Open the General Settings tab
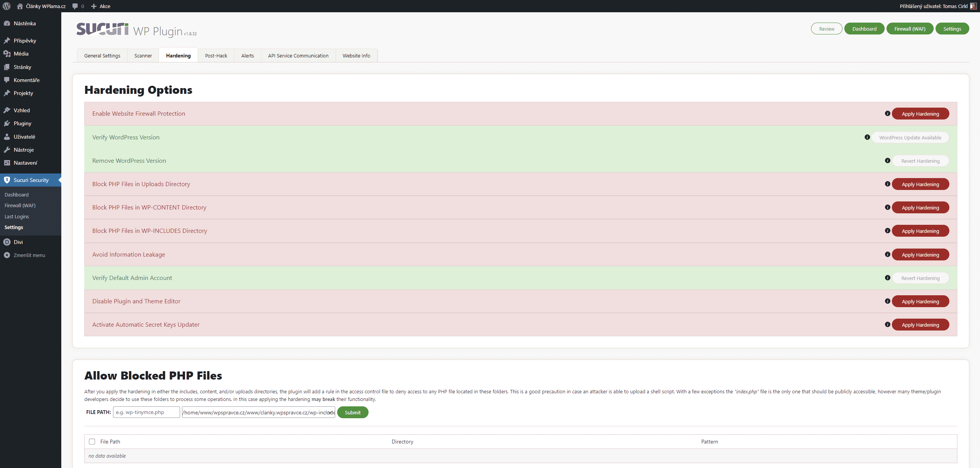 click(102, 56)
